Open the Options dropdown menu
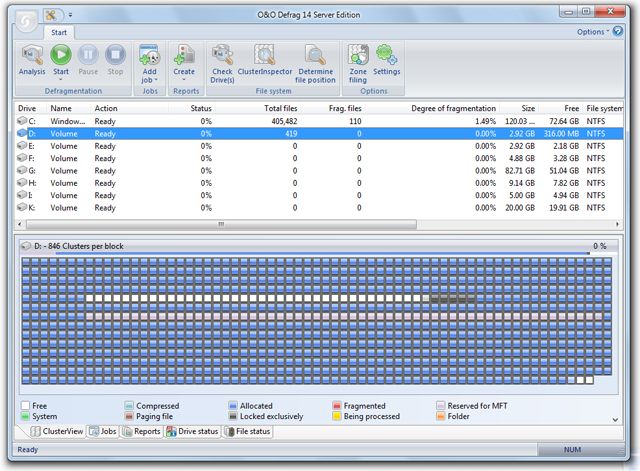 [x=593, y=32]
